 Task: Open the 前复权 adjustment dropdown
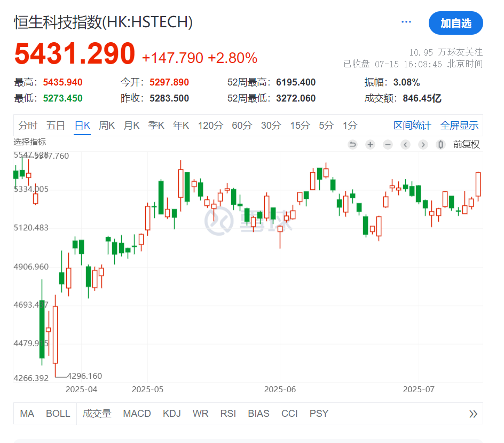(466, 144)
